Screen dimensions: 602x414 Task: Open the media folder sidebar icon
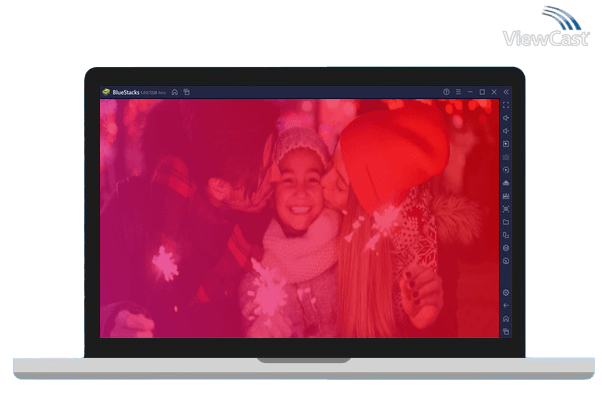(x=506, y=222)
